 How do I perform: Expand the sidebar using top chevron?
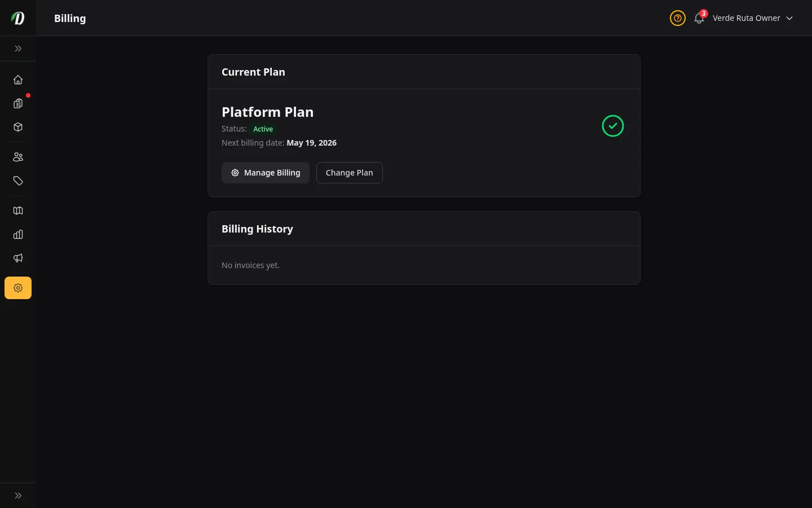click(x=18, y=49)
